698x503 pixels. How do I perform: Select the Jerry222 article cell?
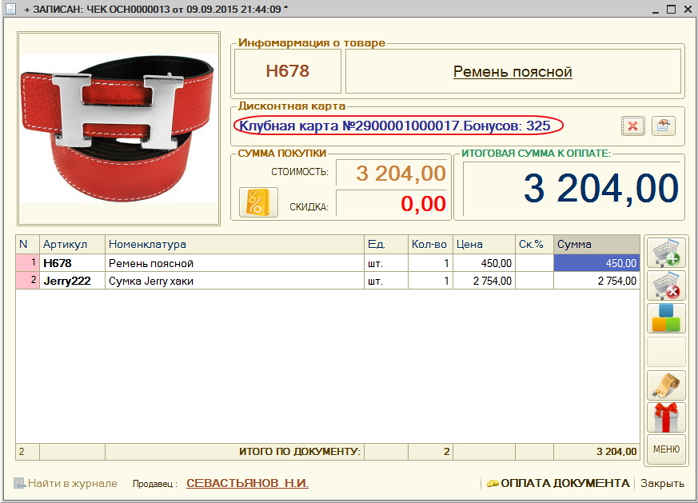(72, 281)
